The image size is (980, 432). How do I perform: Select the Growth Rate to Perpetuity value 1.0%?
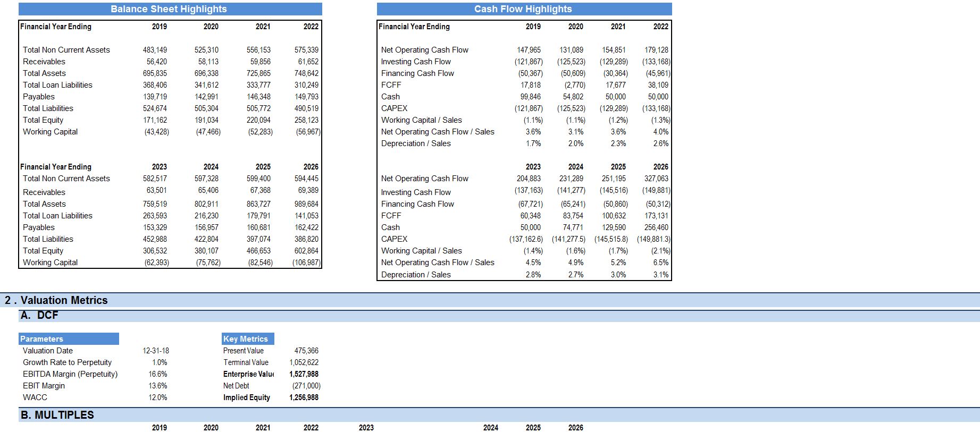click(x=159, y=362)
